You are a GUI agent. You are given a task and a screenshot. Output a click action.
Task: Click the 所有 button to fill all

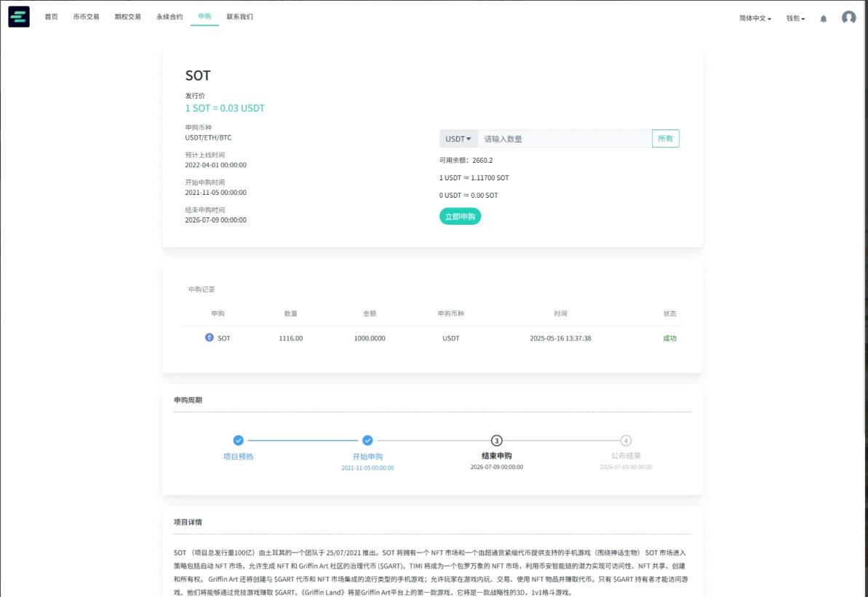pos(665,139)
